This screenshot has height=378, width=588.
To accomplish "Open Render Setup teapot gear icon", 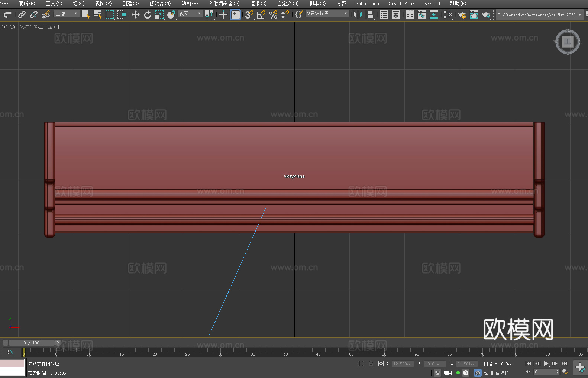I will coord(462,14).
